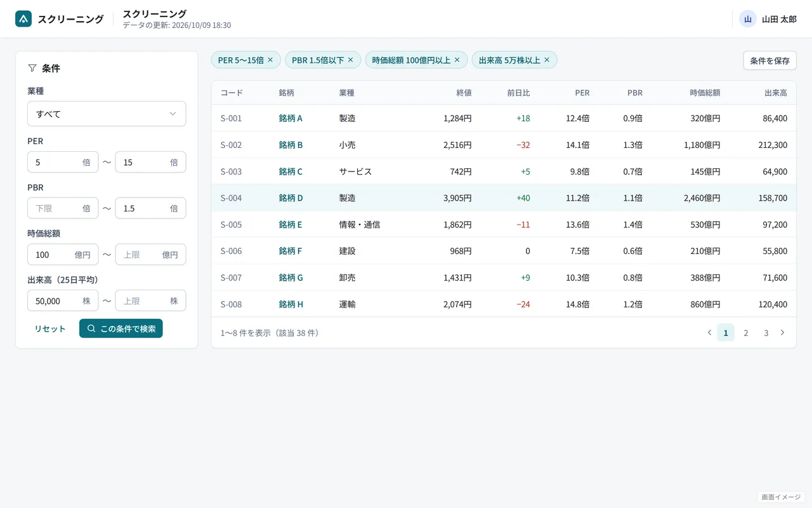Click the リセット button
Image resolution: width=812 pixels, height=508 pixels.
pos(50,328)
